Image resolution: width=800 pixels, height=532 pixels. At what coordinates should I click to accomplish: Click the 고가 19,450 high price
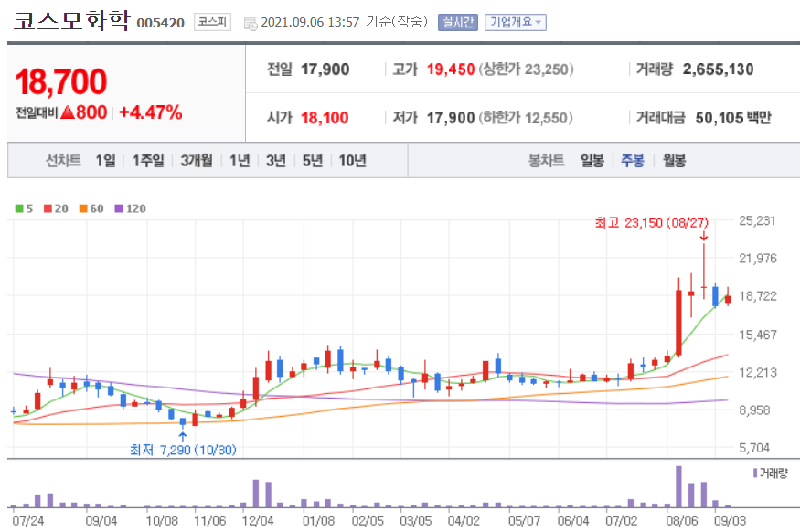[451, 69]
